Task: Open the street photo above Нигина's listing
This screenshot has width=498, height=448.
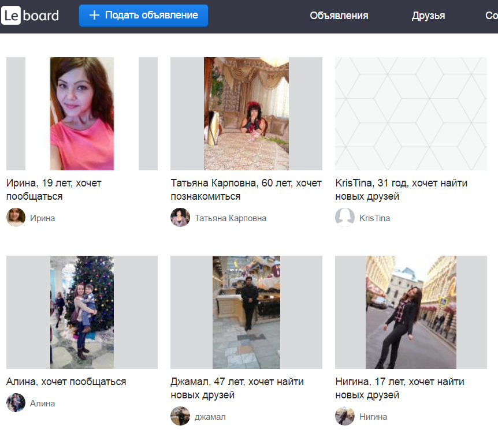Action: tap(411, 312)
